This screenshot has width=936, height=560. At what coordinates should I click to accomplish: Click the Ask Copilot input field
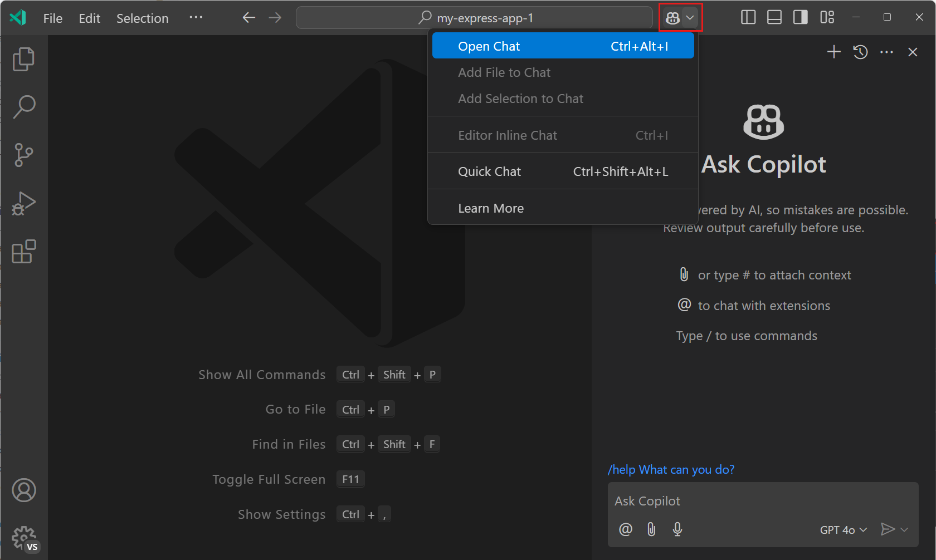[724, 501]
